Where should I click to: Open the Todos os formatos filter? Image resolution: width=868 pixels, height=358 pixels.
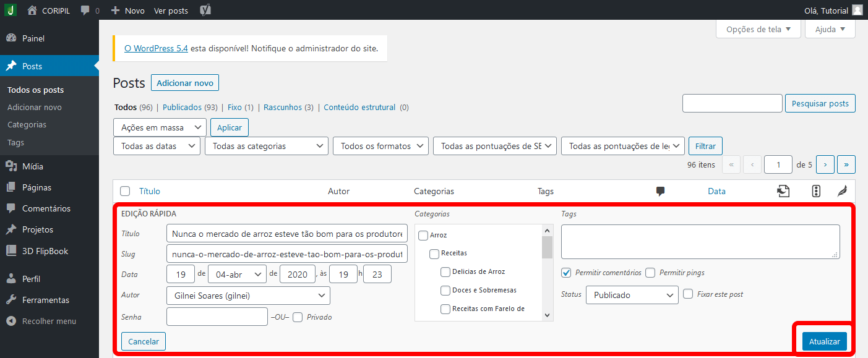380,146
